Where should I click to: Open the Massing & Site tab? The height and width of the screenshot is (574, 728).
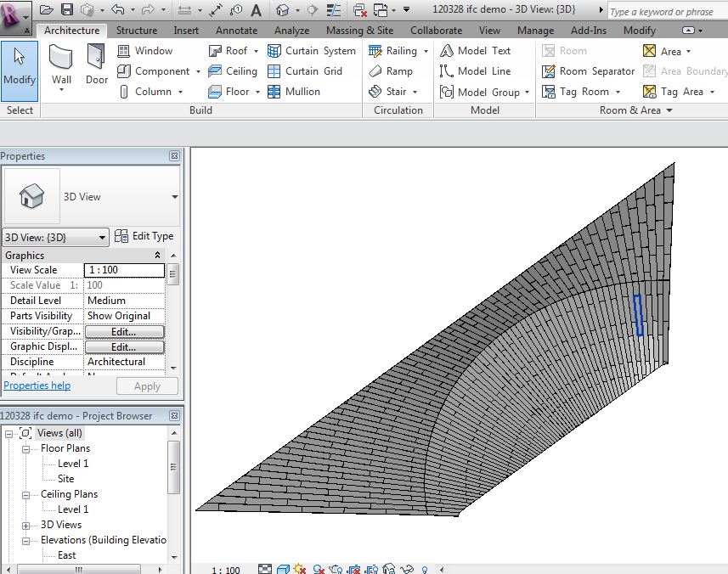(359, 31)
